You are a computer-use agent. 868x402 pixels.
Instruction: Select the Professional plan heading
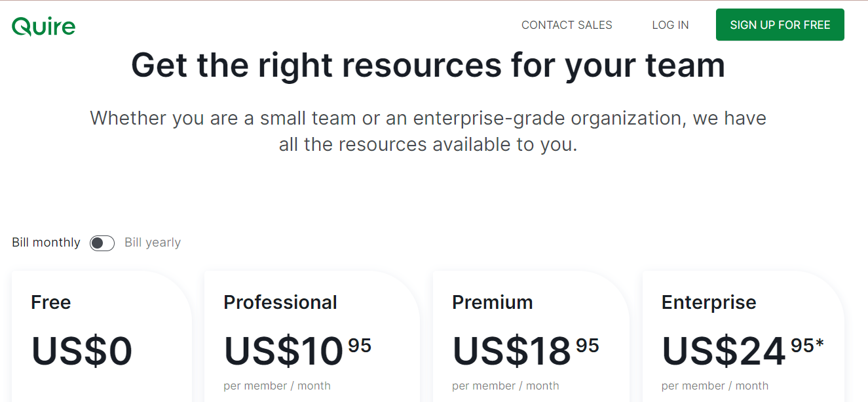click(280, 302)
